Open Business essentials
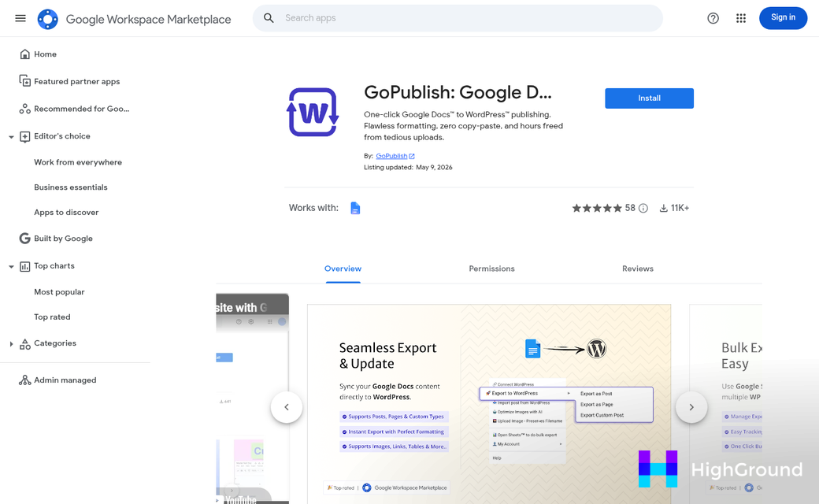The height and width of the screenshot is (504, 819). tap(71, 187)
